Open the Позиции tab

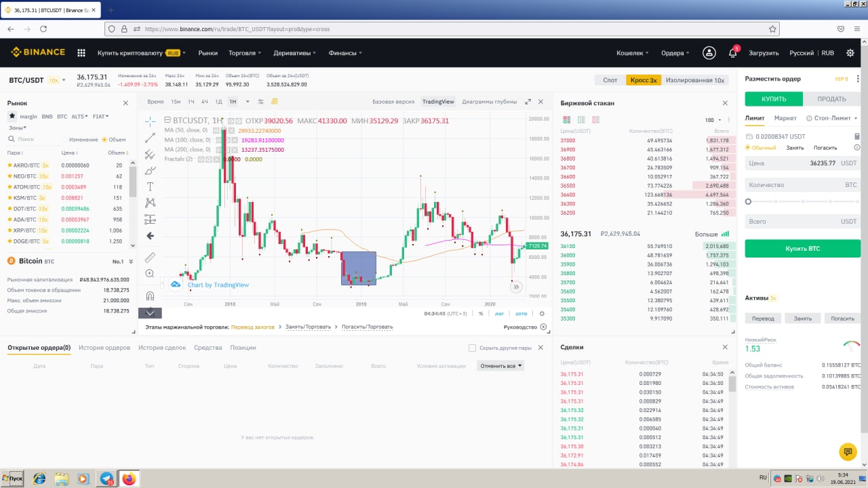tap(243, 348)
